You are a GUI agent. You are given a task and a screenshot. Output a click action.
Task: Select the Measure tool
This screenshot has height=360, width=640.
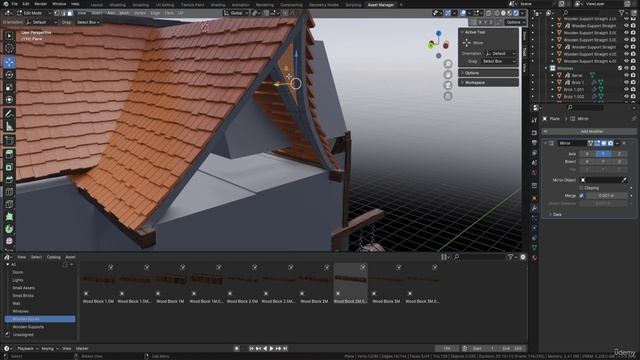pyautogui.click(x=9, y=127)
